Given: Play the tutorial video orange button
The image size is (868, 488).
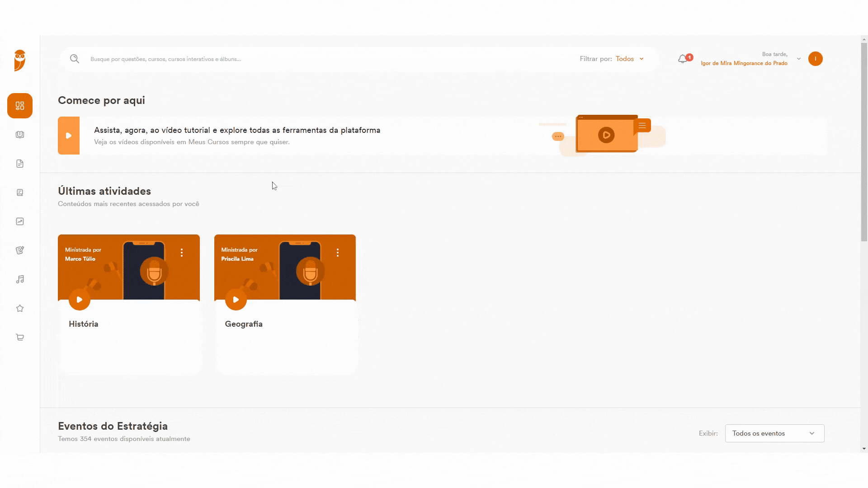Looking at the screenshot, I should pyautogui.click(x=69, y=136).
